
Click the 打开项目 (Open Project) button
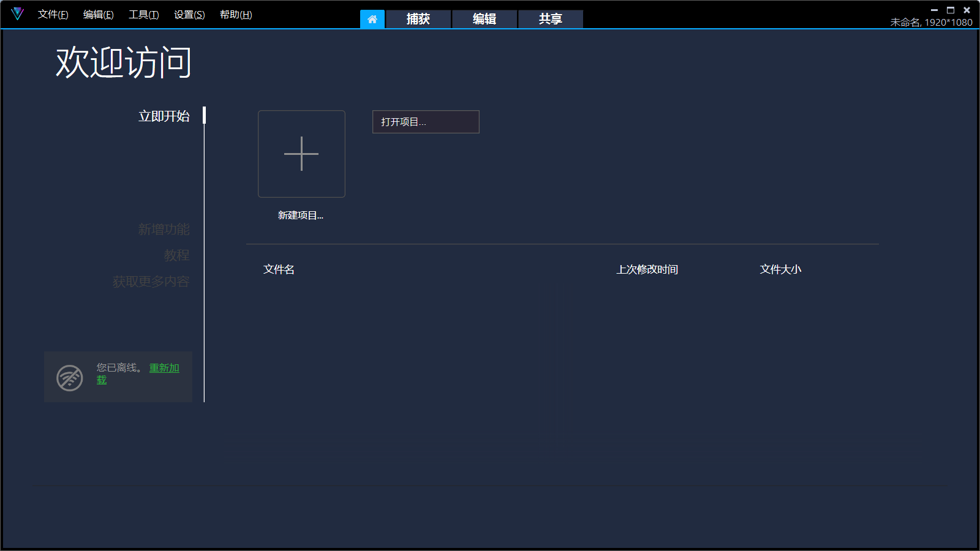coord(425,122)
